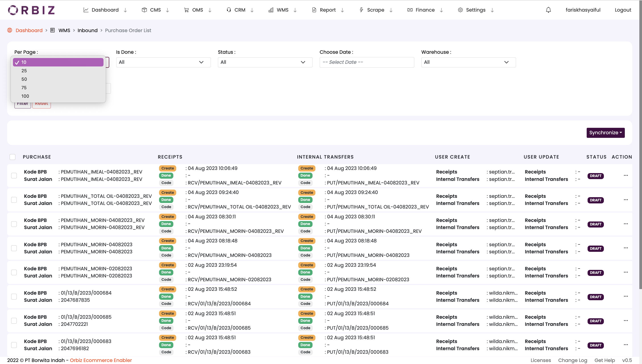Open the Change Log footer link
The height and width of the screenshot is (364, 642).
click(572, 360)
